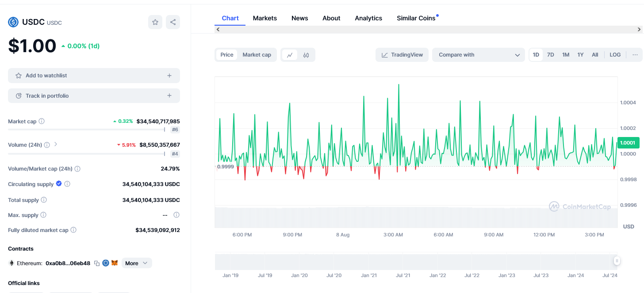Open the info icon next to Market cap

coord(42,121)
